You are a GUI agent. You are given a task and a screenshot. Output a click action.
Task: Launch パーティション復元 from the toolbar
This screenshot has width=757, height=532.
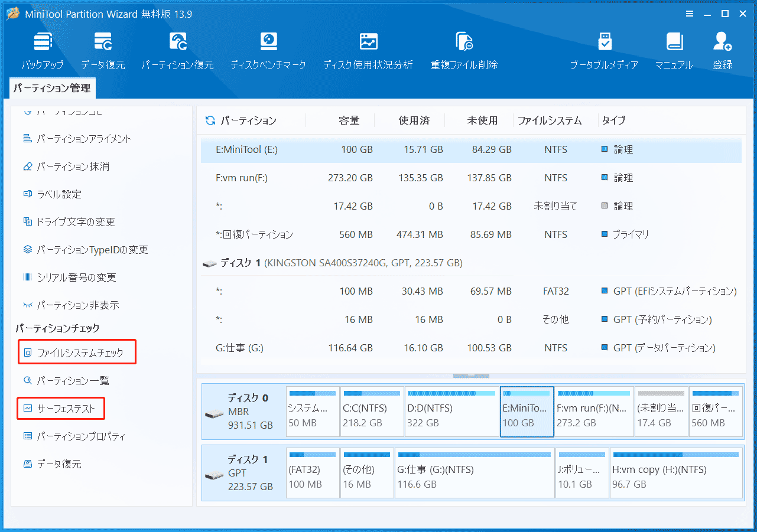[x=177, y=43]
